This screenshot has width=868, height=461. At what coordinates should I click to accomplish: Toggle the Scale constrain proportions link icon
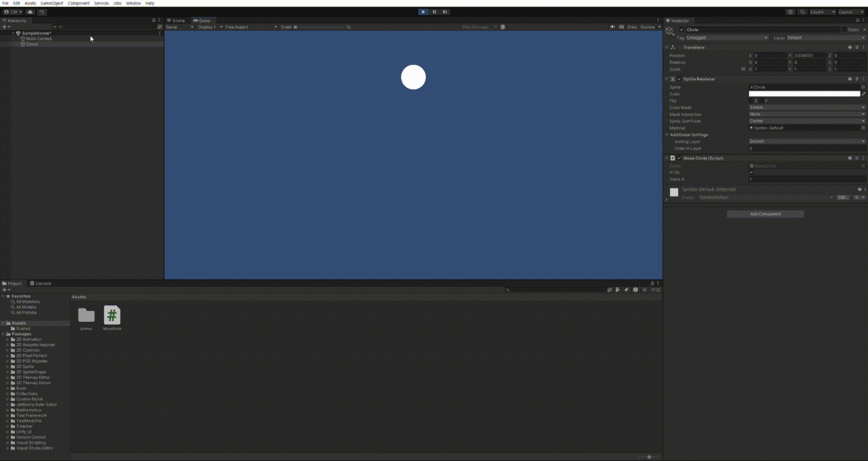(x=743, y=69)
